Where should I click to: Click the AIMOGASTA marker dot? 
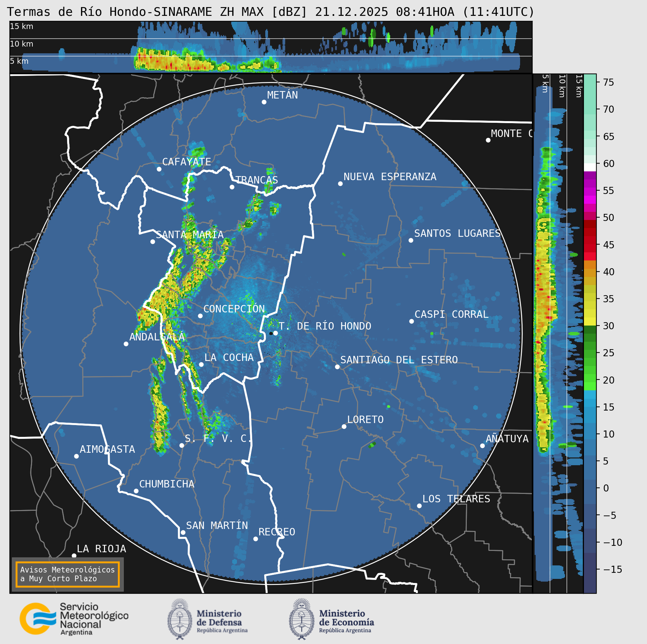pyautogui.click(x=76, y=456)
